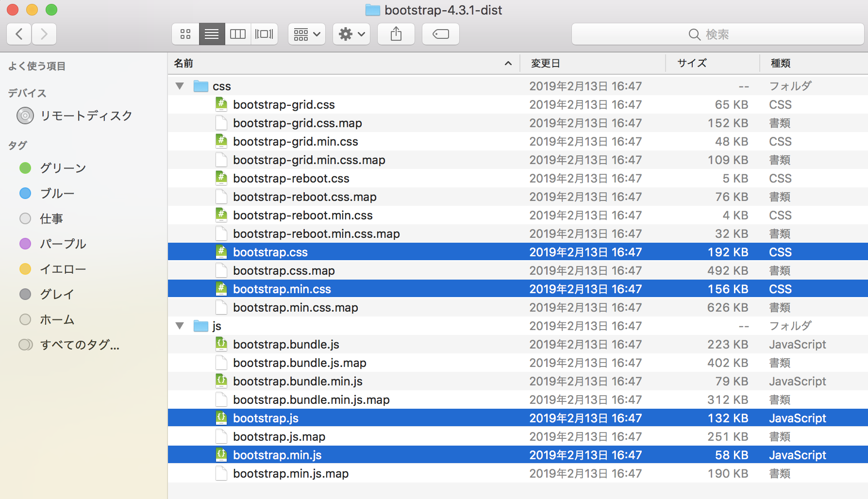Switch to gallery view
The width and height of the screenshot is (868, 499).
tap(264, 34)
